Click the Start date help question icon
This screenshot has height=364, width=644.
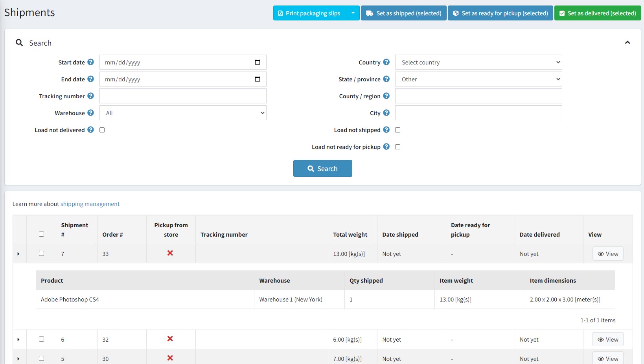(x=90, y=62)
